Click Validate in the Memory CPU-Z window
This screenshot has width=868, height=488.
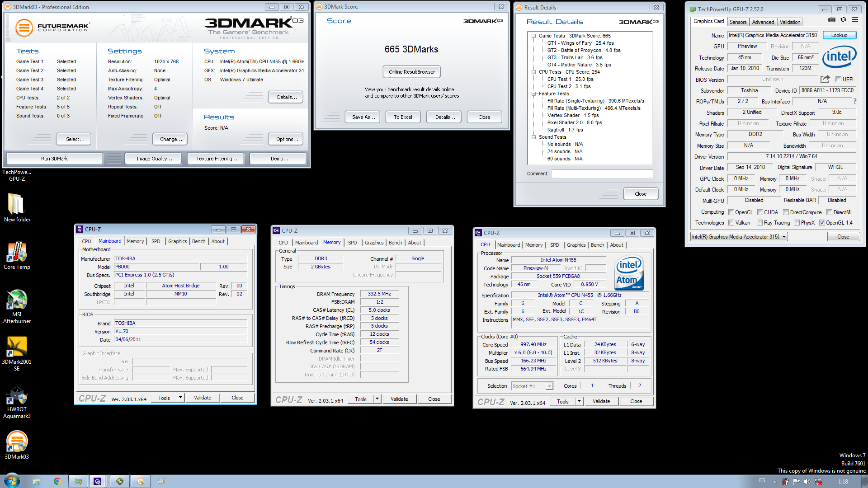(399, 399)
